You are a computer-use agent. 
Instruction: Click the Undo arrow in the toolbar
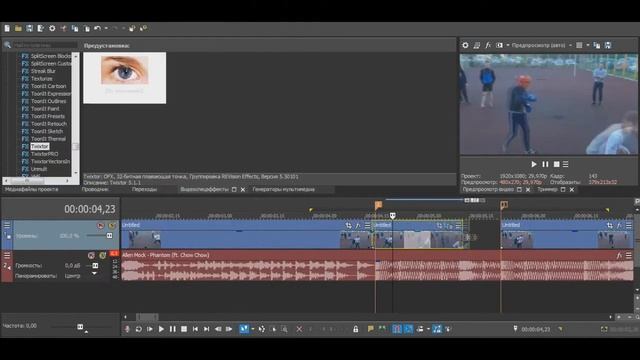click(97, 28)
